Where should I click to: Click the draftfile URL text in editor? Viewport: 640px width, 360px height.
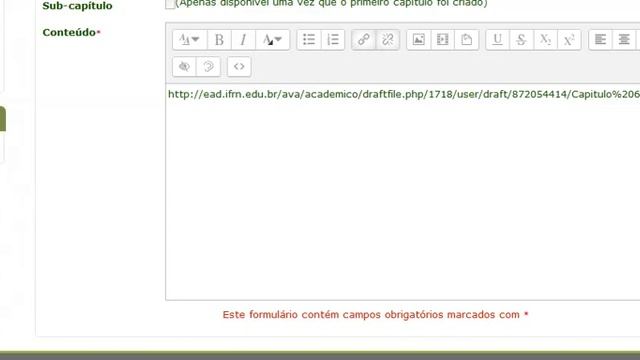(404, 94)
